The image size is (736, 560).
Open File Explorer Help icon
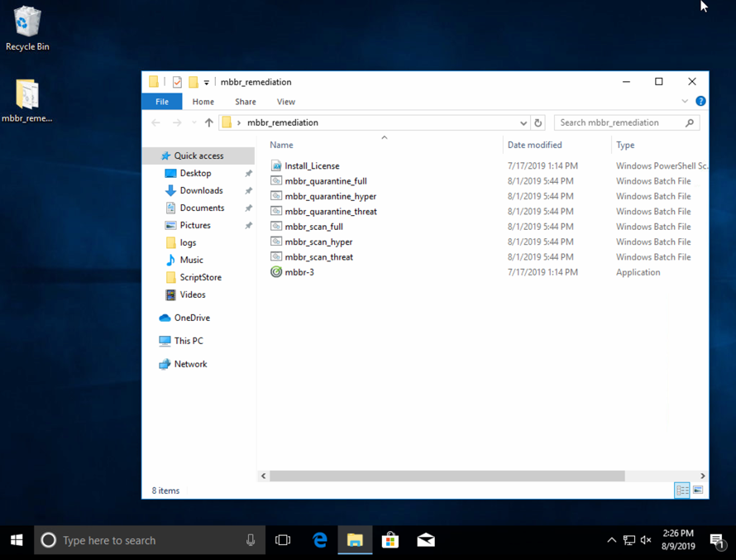[x=700, y=101]
